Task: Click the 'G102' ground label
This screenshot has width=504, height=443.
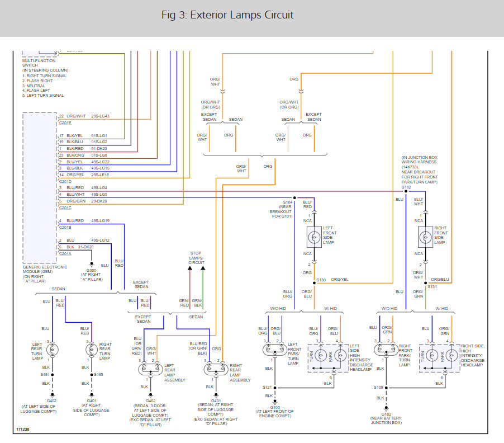Action: click(386, 414)
